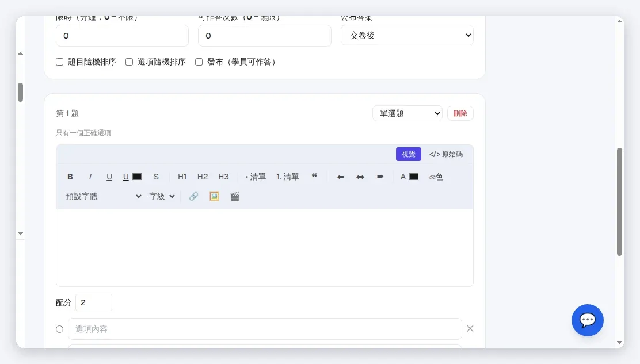The width and height of the screenshot is (640, 364).
Task: Insert link with chain icon
Action: [x=193, y=196]
